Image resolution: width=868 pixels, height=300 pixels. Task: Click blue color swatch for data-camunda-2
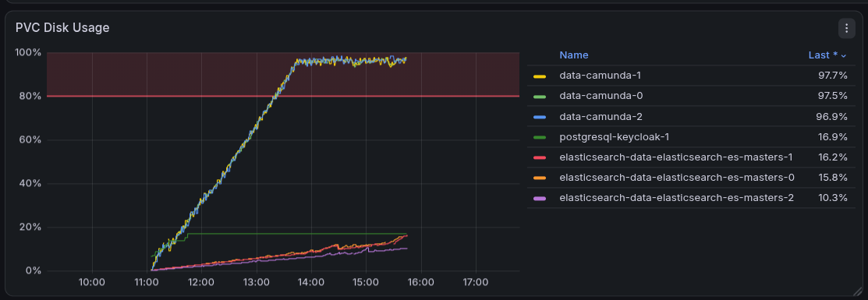tap(540, 117)
